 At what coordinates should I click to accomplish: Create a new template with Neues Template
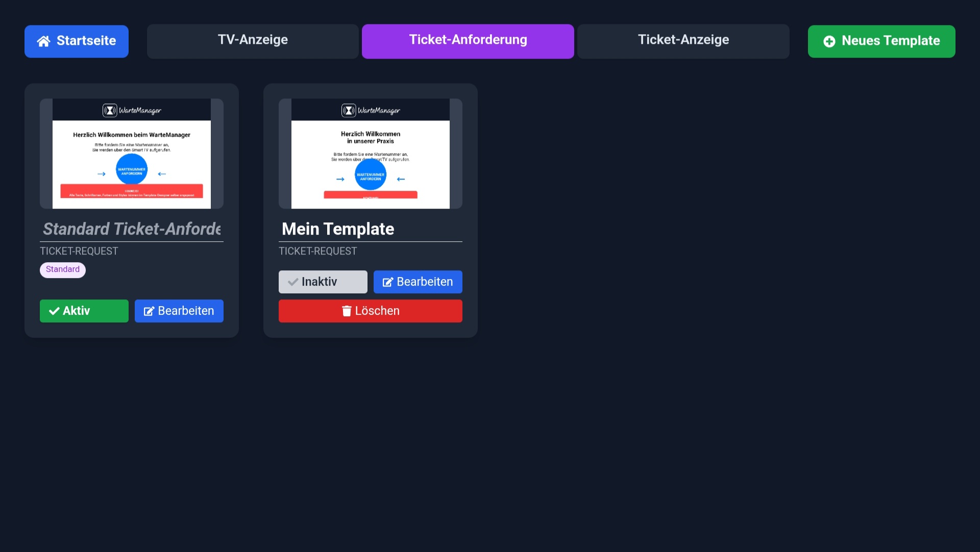click(x=881, y=41)
